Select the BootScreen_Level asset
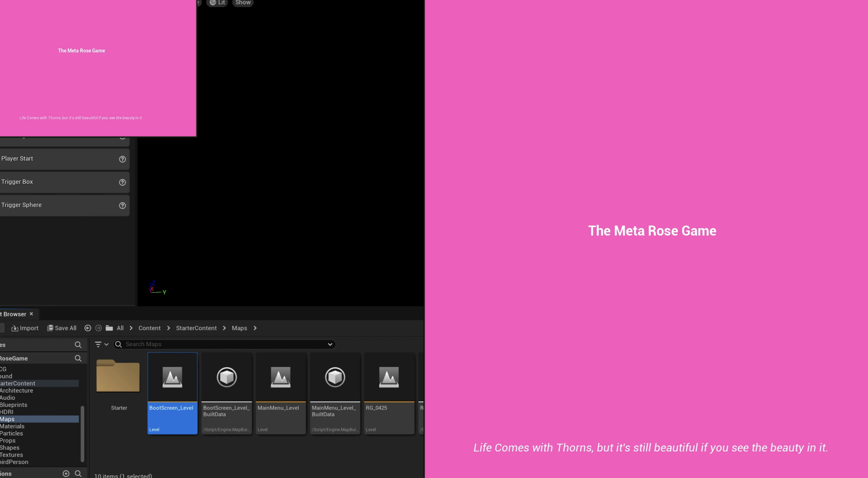This screenshot has height=478, width=868. (x=172, y=393)
